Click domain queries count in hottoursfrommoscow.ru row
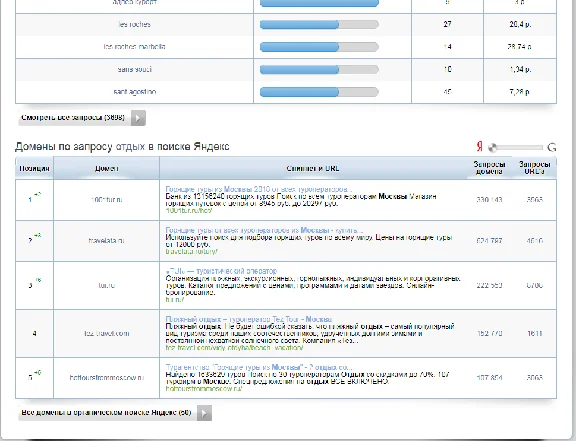The height and width of the screenshot is (441, 576). tap(489, 377)
